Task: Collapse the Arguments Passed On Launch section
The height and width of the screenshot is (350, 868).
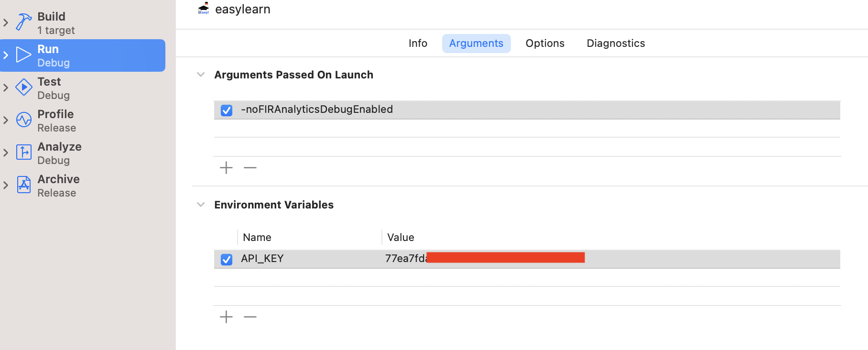Action: (201, 75)
